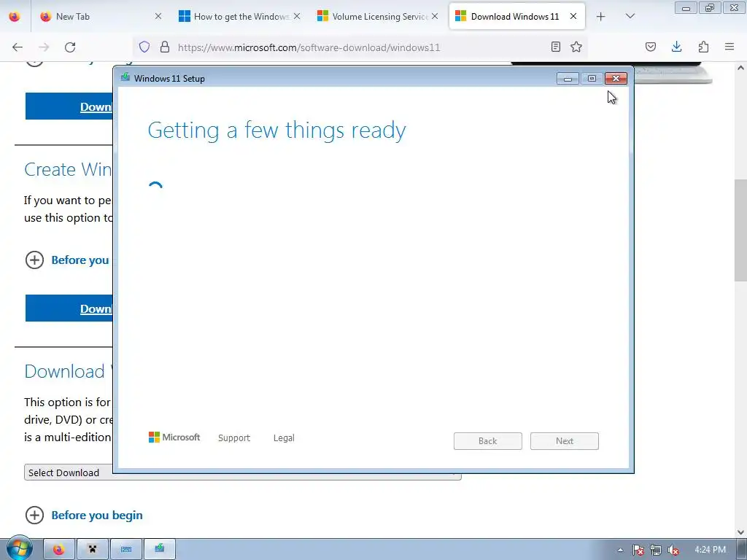Click Download button under Create Windows section
The image size is (747, 560).
pos(69,308)
